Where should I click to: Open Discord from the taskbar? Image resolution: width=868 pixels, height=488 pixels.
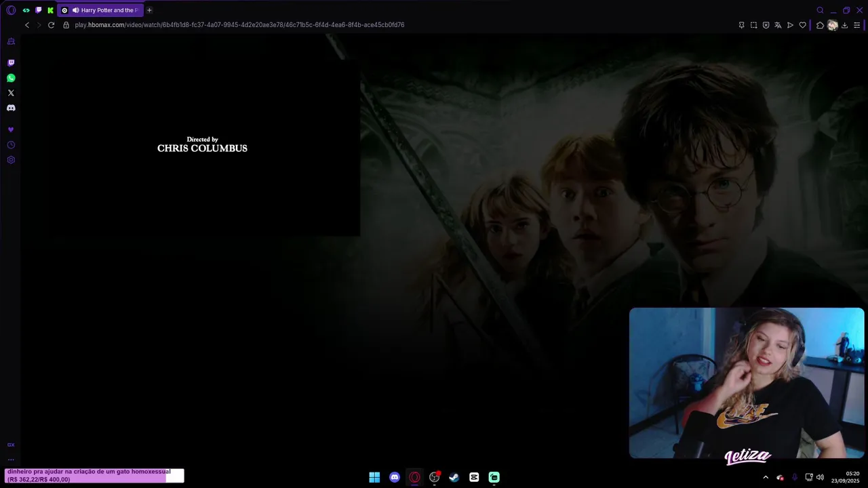395,477
